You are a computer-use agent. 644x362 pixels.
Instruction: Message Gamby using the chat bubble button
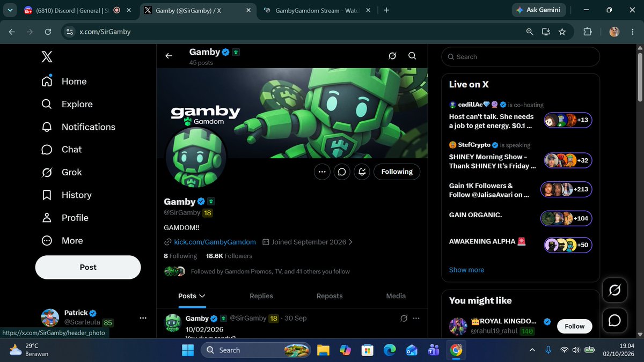coord(342,172)
